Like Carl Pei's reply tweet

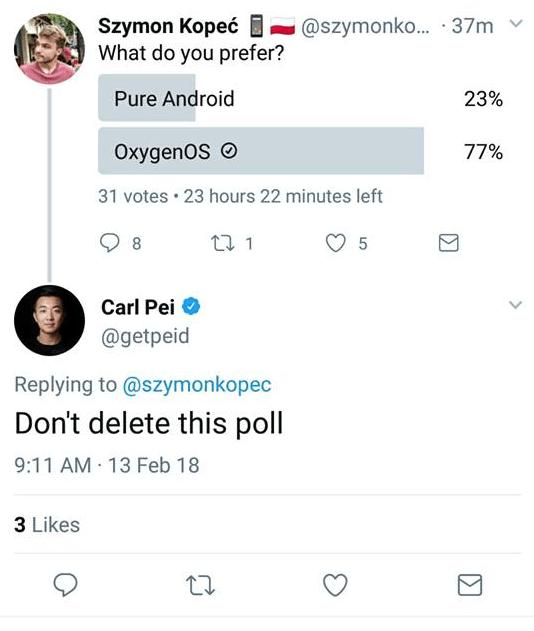pyautogui.click(x=335, y=585)
